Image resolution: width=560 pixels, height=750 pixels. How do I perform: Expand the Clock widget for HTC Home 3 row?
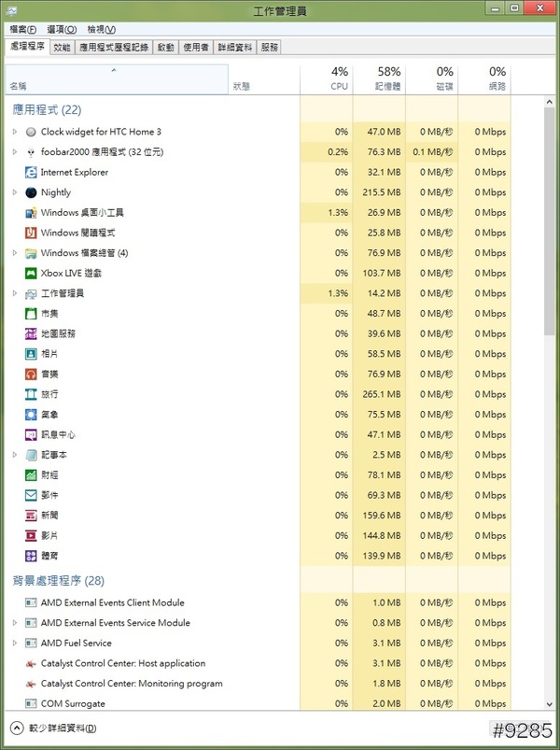[15, 132]
